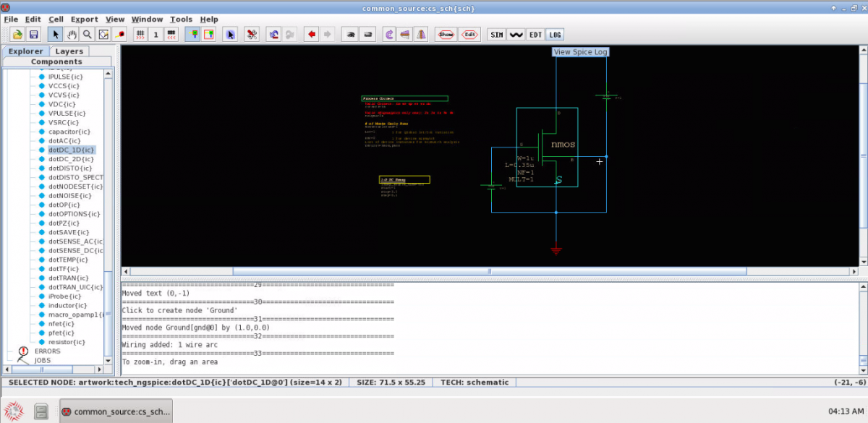Toggle special select arrow icon

click(x=230, y=34)
